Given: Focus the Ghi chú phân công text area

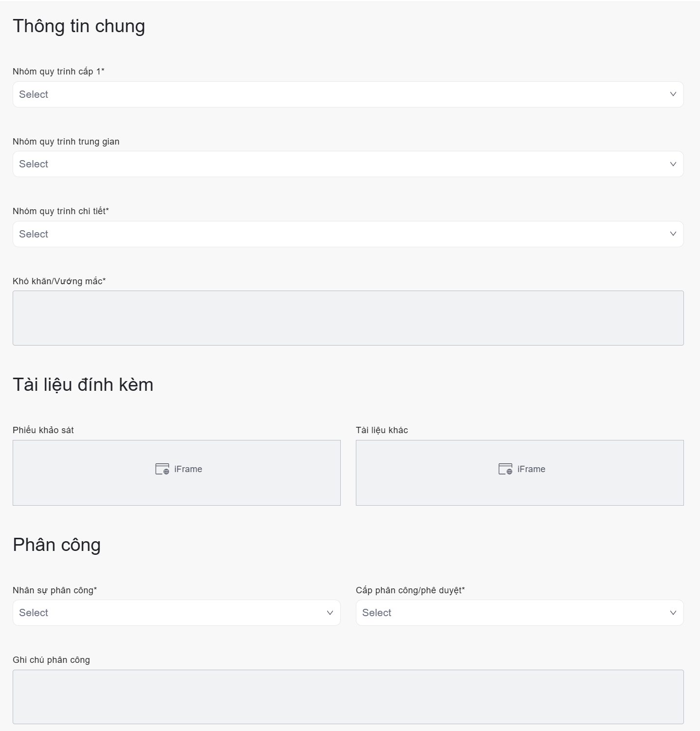Looking at the screenshot, I should (348, 696).
